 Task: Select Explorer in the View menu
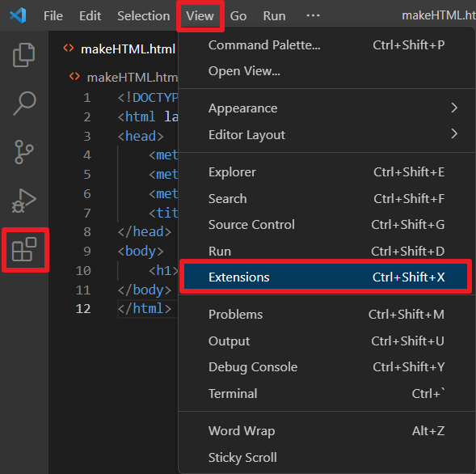point(326,172)
